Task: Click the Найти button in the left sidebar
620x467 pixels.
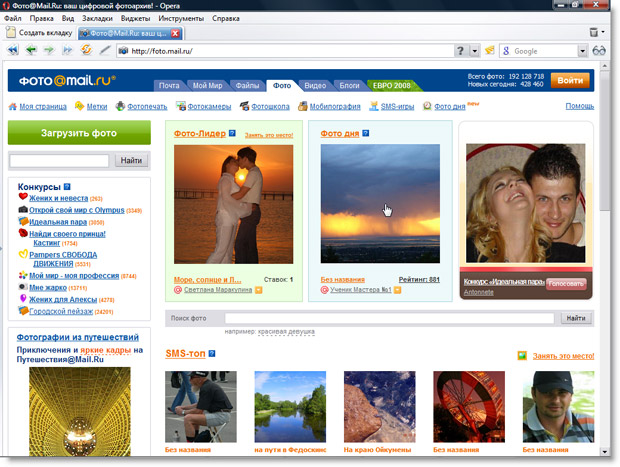Action: [x=131, y=160]
